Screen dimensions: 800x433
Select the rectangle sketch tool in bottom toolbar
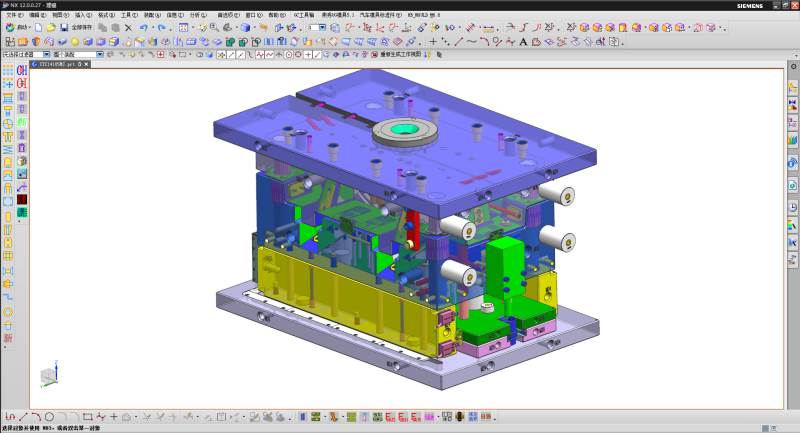[x=88, y=416]
